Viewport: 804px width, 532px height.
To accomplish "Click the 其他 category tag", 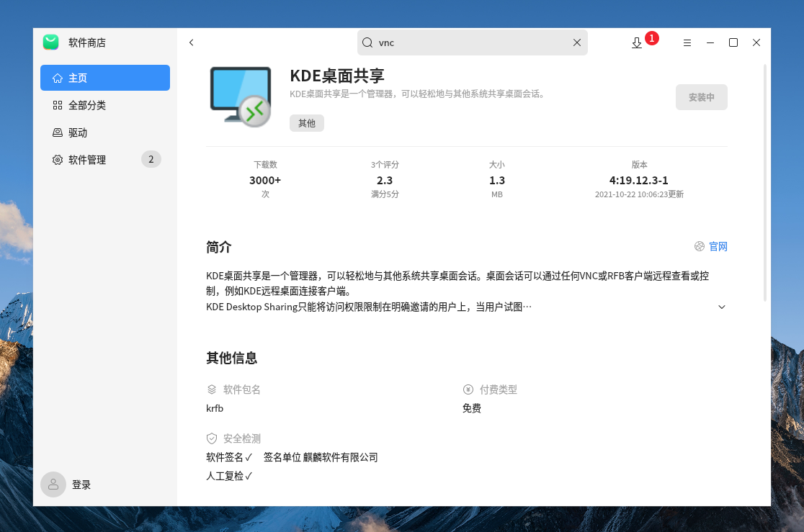I will pos(307,123).
